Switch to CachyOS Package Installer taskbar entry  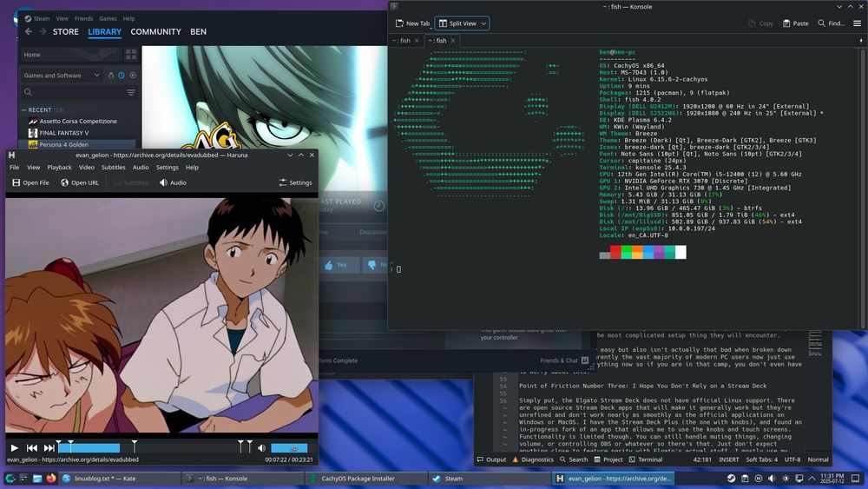pos(365,478)
